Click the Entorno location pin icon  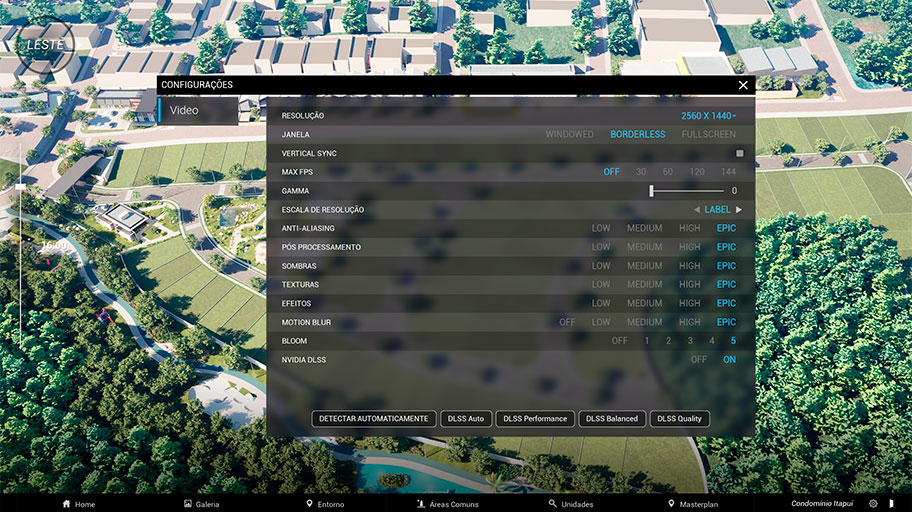tap(309, 504)
